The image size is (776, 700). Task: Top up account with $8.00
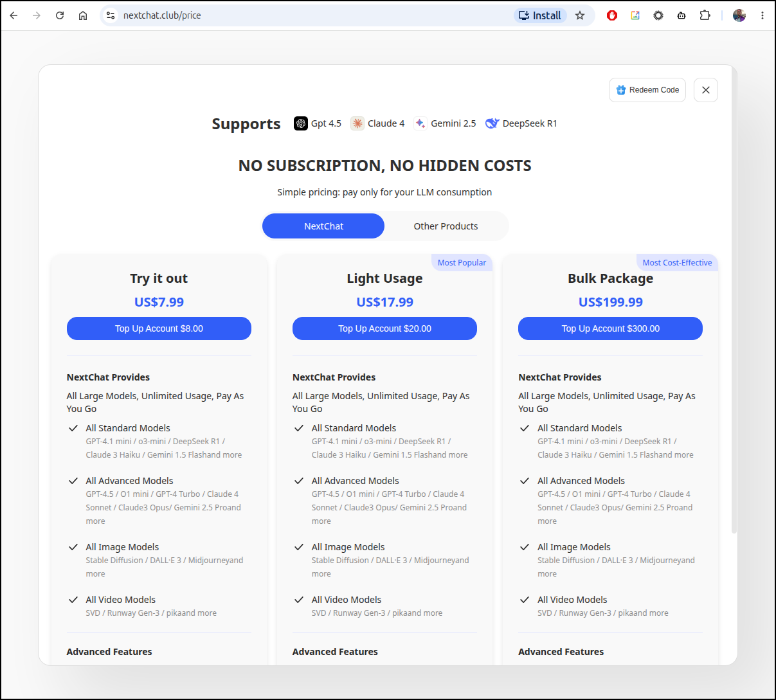pyautogui.click(x=159, y=328)
